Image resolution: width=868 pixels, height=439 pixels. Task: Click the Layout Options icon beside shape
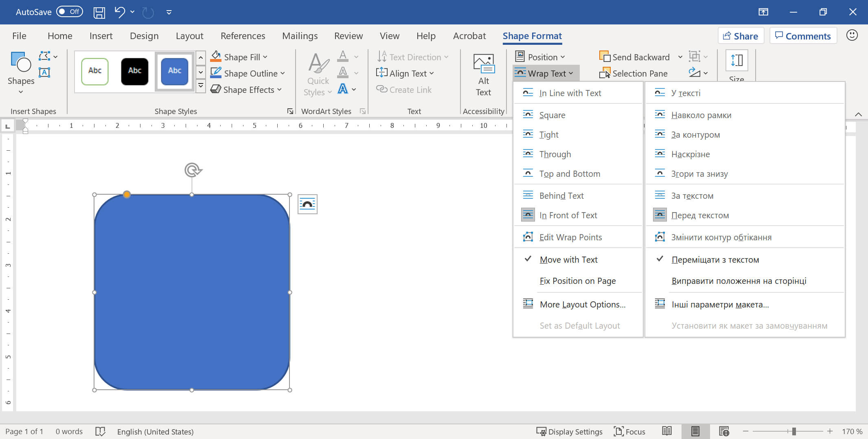[x=307, y=204]
